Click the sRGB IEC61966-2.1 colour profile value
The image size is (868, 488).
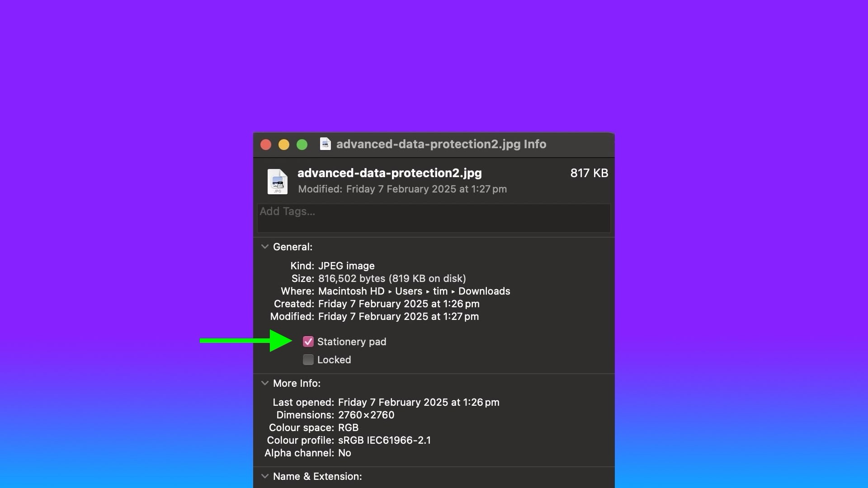coord(384,440)
